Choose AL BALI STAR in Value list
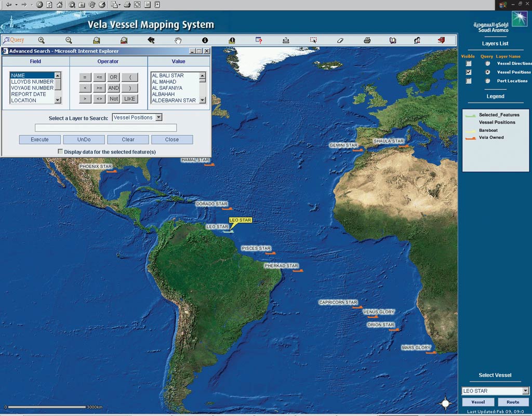This screenshot has height=416, width=532. pyautogui.click(x=175, y=76)
